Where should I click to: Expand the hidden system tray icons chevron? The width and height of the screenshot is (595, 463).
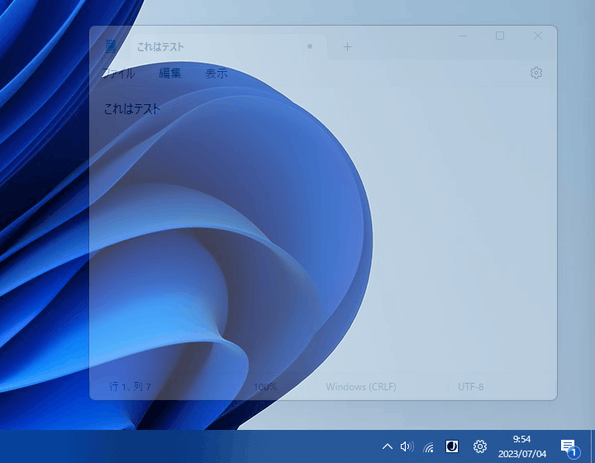tap(387, 446)
